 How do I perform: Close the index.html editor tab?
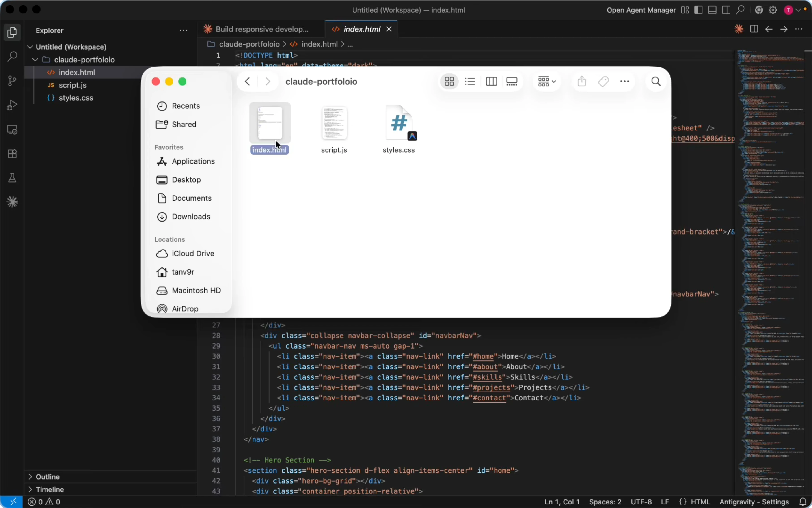pos(389,29)
